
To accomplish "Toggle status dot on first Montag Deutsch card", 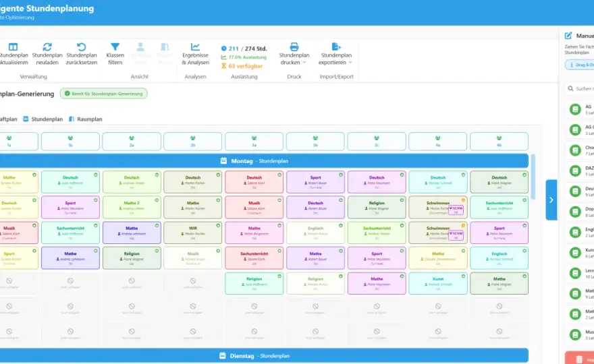I will click(95, 175).
